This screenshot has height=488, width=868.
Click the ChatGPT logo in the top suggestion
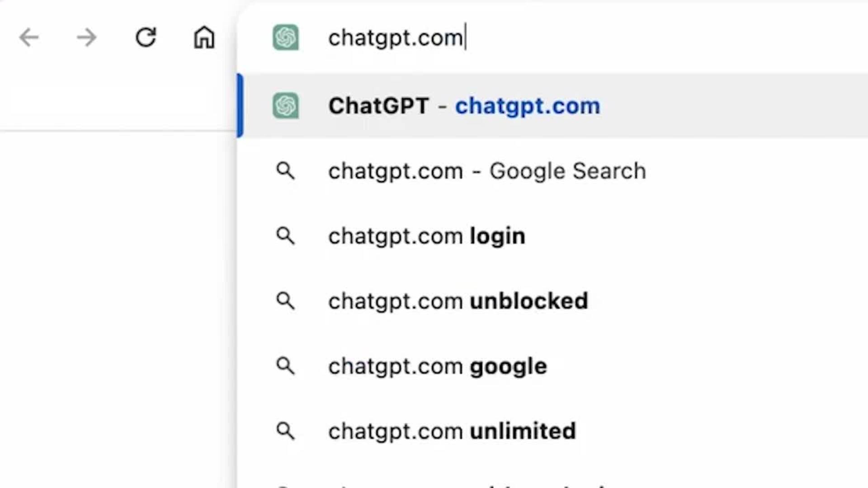(x=286, y=106)
